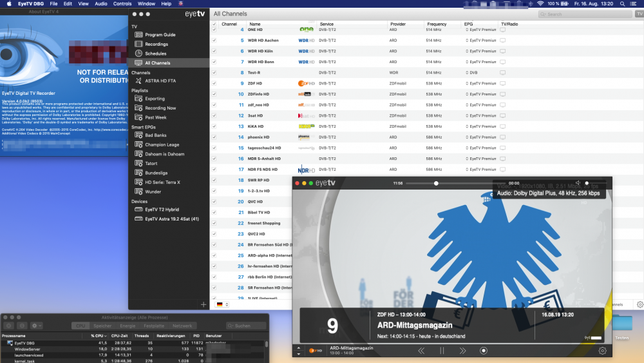
Task: Select the EyeTV Astra 19.2 4Sat device
Action: [171, 219]
